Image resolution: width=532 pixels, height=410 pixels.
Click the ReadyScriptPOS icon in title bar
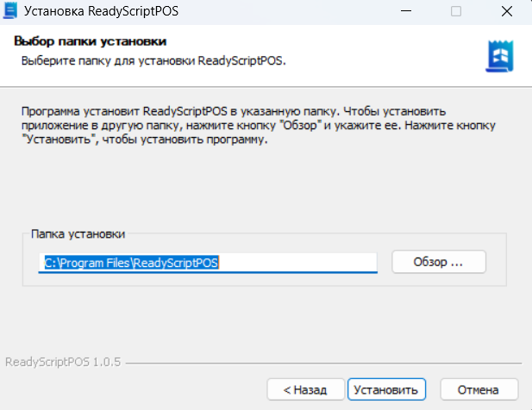[9, 11]
